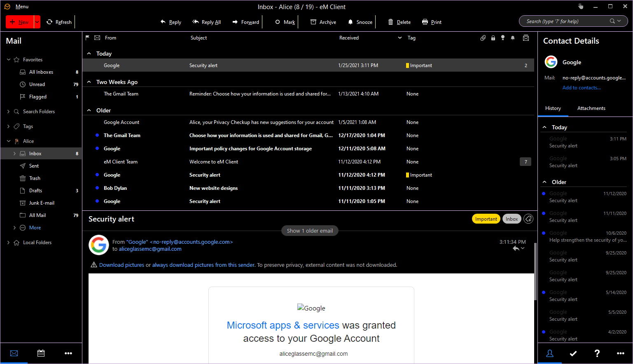The height and width of the screenshot is (364, 633).
Task: Snooze the current message
Action: (x=360, y=22)
